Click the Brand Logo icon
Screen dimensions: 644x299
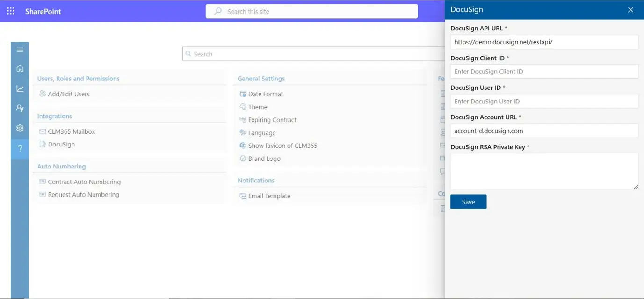click(243, 159)
